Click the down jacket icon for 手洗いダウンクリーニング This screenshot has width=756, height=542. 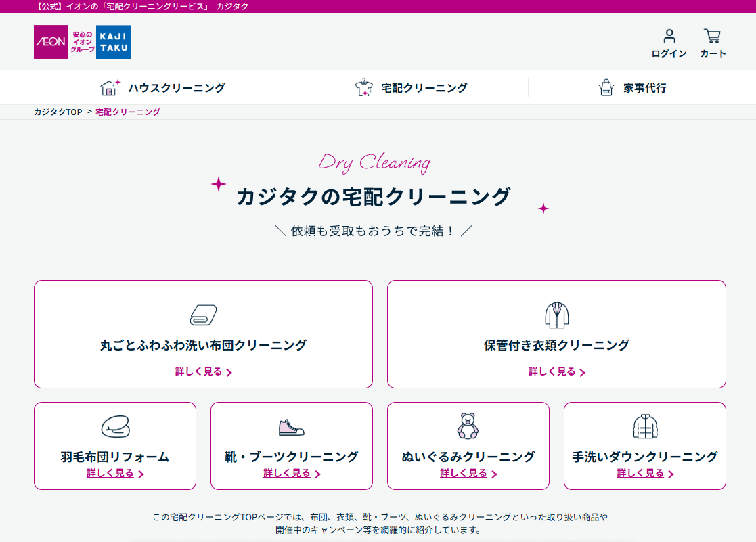click(644, 426)
